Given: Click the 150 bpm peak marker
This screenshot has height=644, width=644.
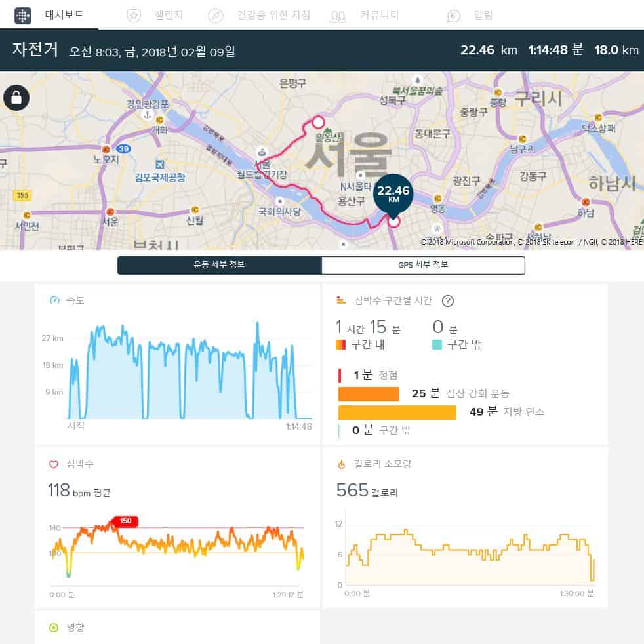Looking at the screenshot, I should [x=125, y=521].
